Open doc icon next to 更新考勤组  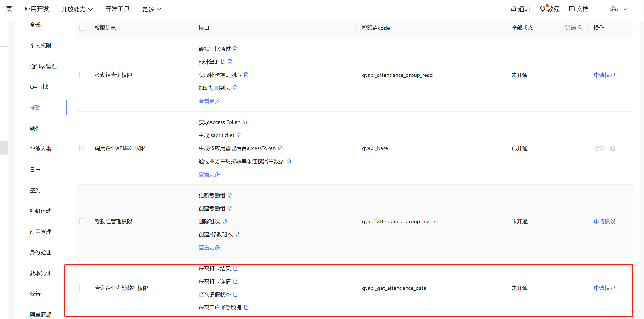pos(230,195)
